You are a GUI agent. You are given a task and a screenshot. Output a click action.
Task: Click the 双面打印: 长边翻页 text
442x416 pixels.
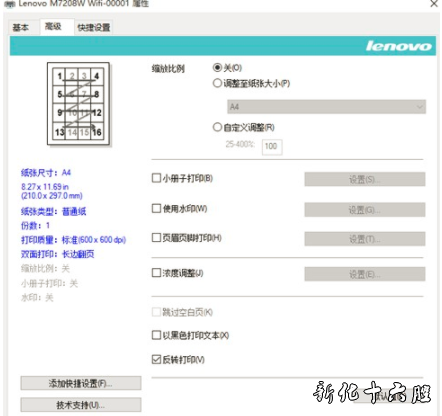click(57, 254)
